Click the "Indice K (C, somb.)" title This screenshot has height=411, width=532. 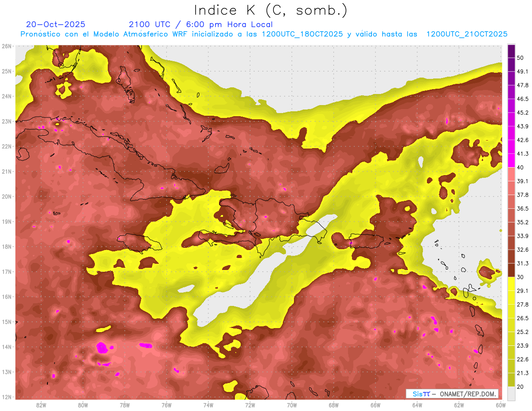(271, 10)
